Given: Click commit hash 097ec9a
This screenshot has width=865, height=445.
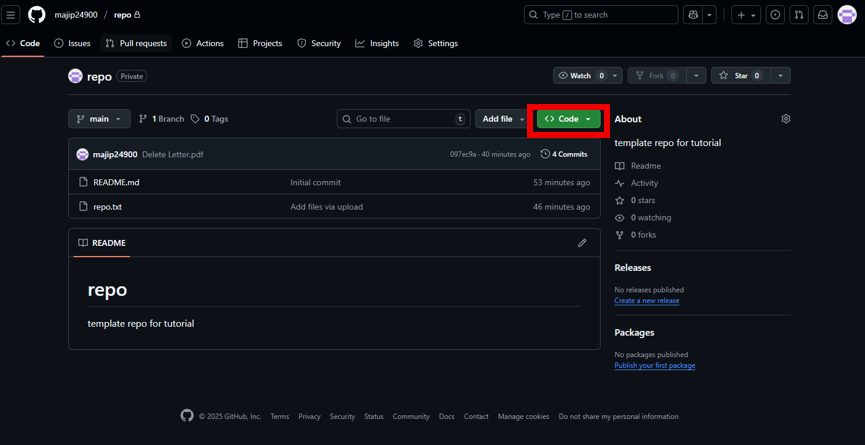Looking at the screenshot, I should (x=463, y=154).
